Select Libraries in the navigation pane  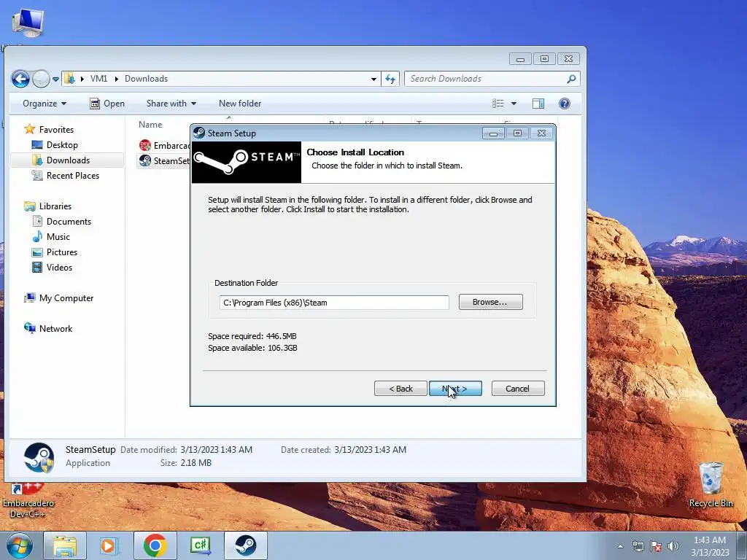(x=47, y=206)
